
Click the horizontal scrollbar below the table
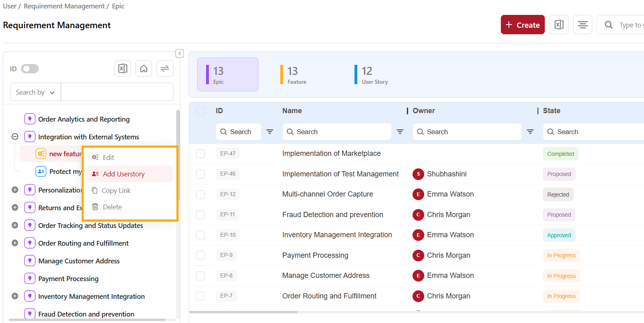point(243,312)
